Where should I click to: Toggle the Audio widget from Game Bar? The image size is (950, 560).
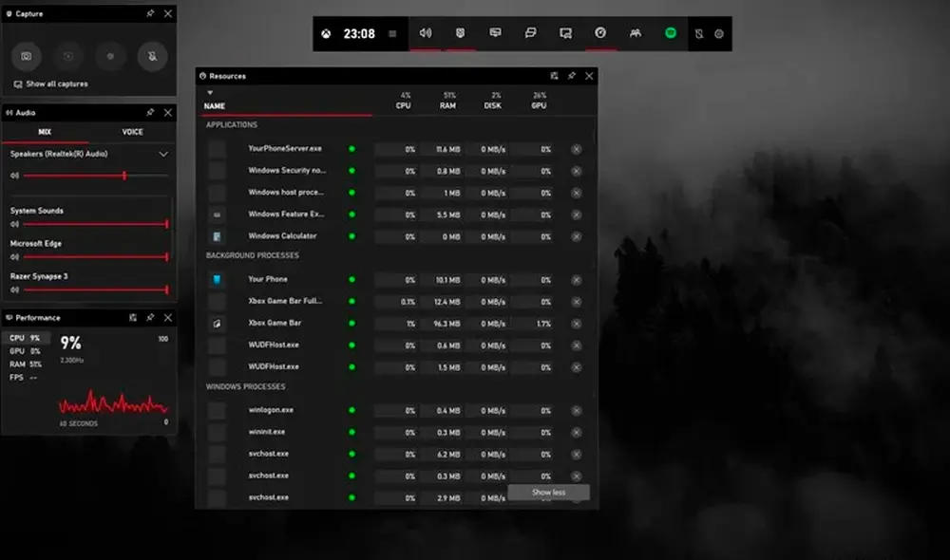426,33
